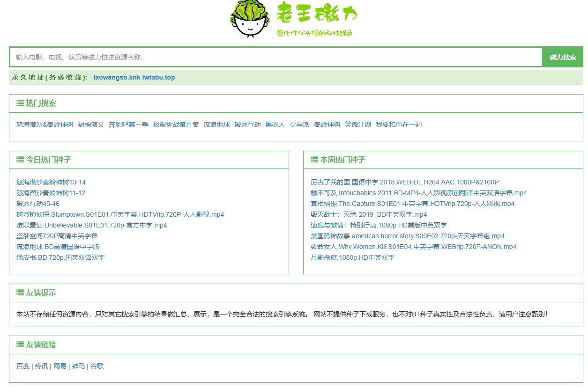Click 谷歌 in the friend links section
Image resolution: width=588 pixels, height=388 pixels.
pyautogui.click(x=97, y=366)
